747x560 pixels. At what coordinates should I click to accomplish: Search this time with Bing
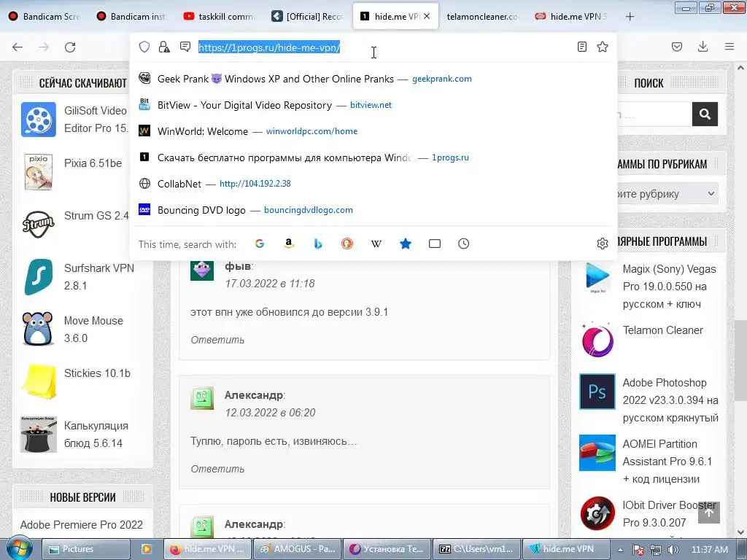318,244
